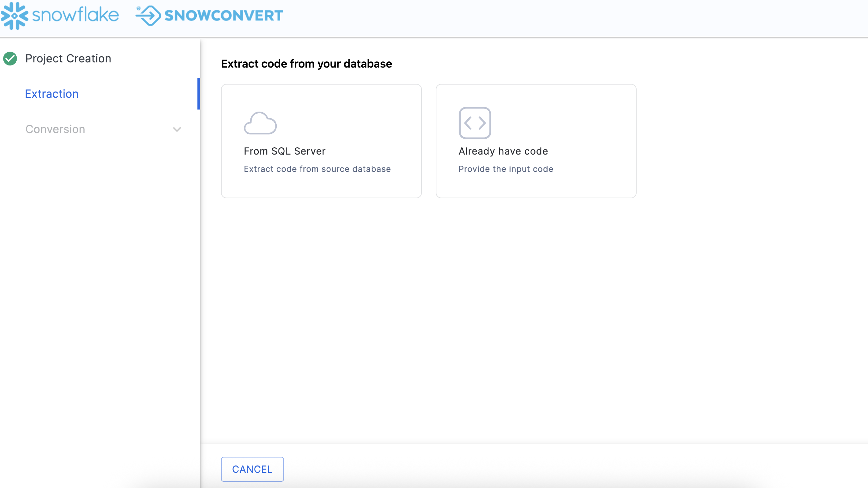Click the SnowConvert wordmark text logo
This screenshot has width=868, height=488.
pyautogui.click(x=223, y=15)
